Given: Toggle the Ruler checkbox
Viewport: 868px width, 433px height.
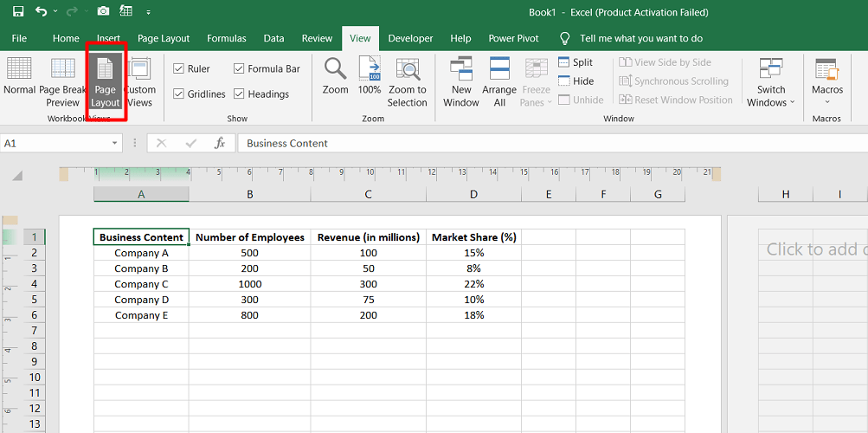Looking at the screenshot, I should 178,69.
